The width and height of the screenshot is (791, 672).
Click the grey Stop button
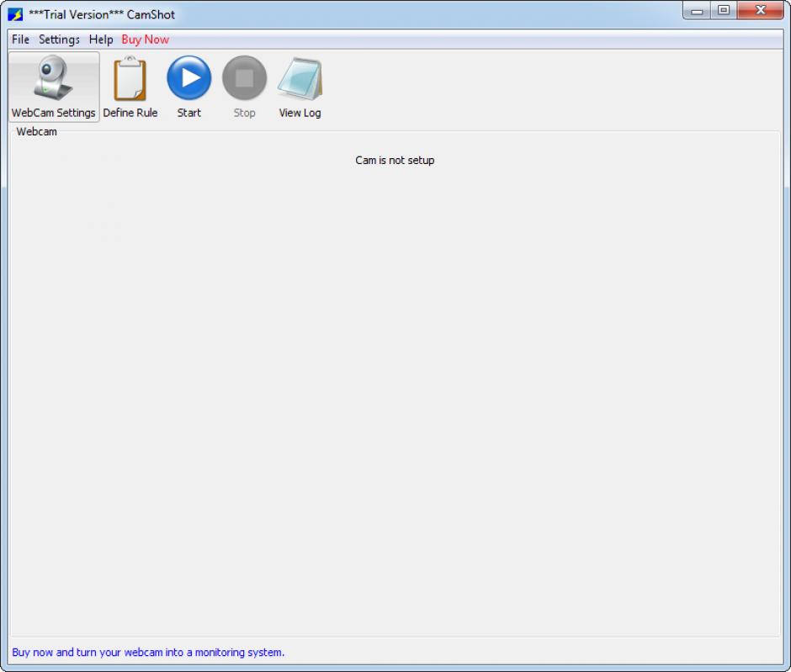tap(244, 78)
